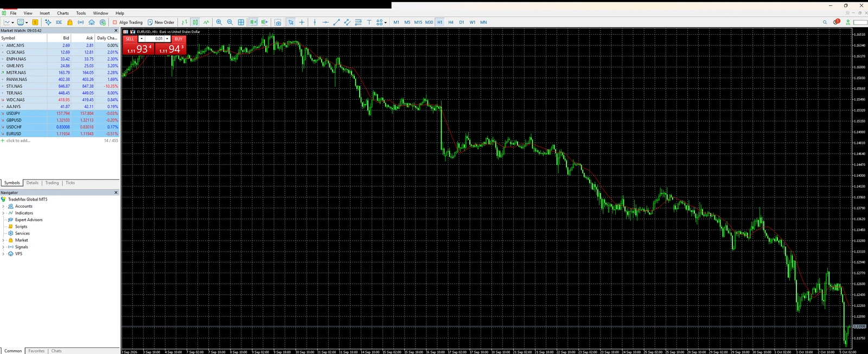The width and height of the screenshot is (868, 354).
Task: Select the MSTR.NAS symbol row
Action: [x=60, y=73]
